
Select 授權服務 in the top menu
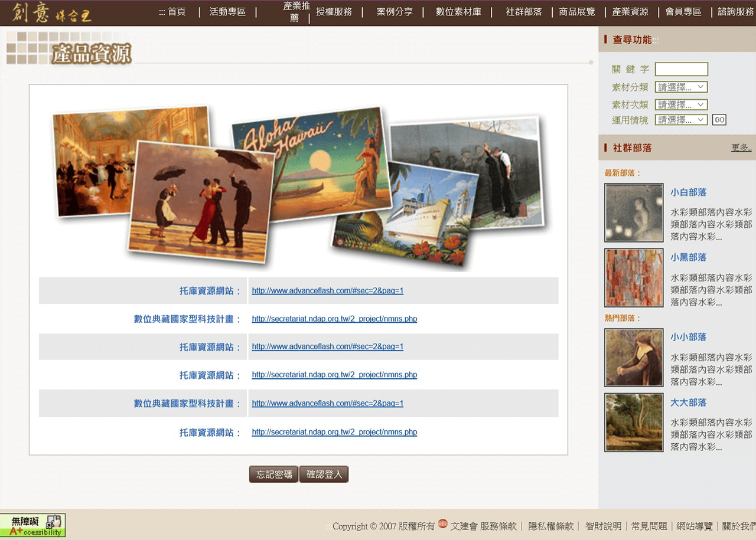point(334,12)
